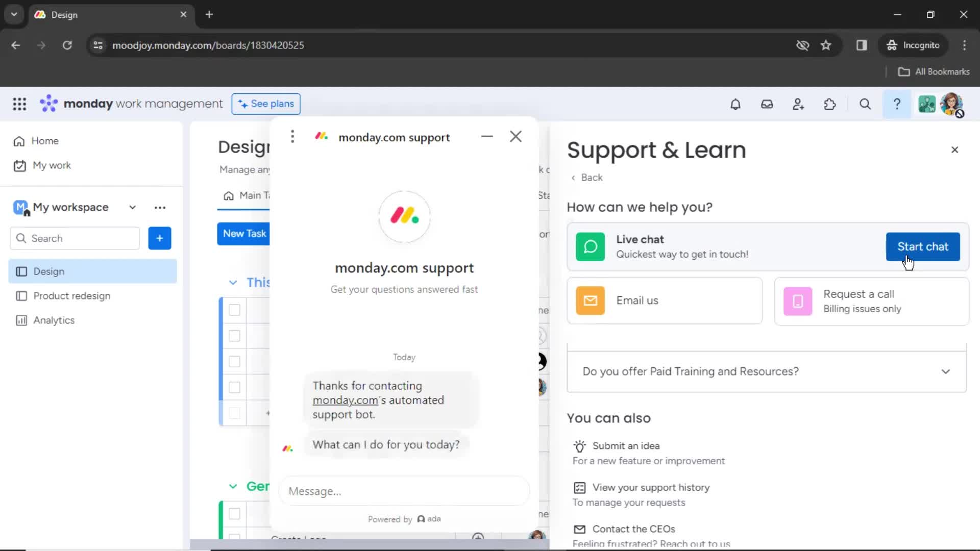
Task: Tick the first checkbox in the green group
Action: [234, 513]
